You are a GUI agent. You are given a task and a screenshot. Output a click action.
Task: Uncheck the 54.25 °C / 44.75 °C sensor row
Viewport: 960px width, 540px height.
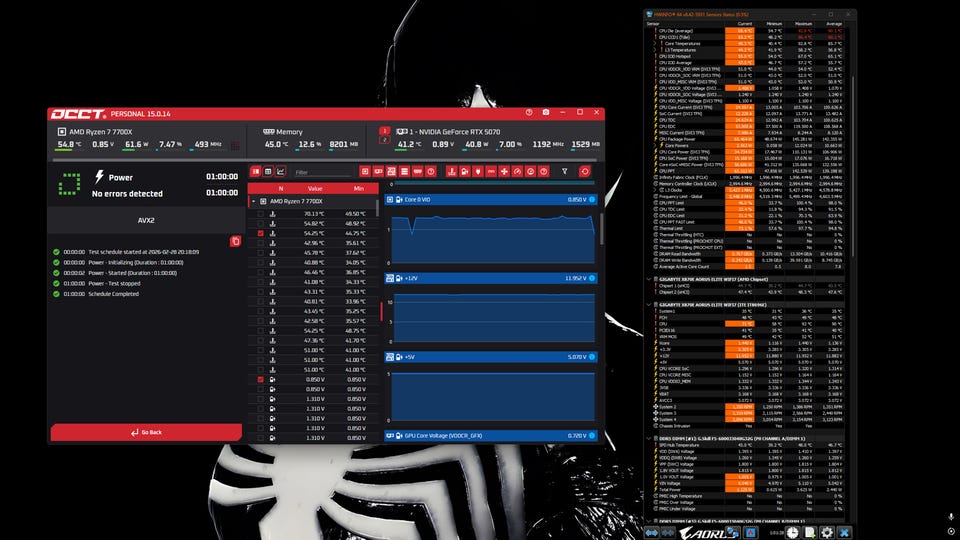pyautogui.click(x=261, y=233)
